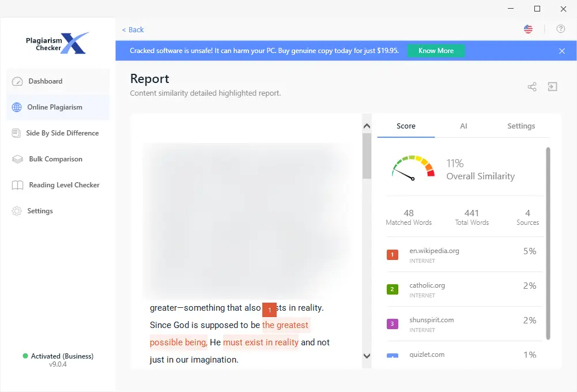Click the 4 Sources stat
Viewport: 577px width, 392px height.
click(527, 217)
